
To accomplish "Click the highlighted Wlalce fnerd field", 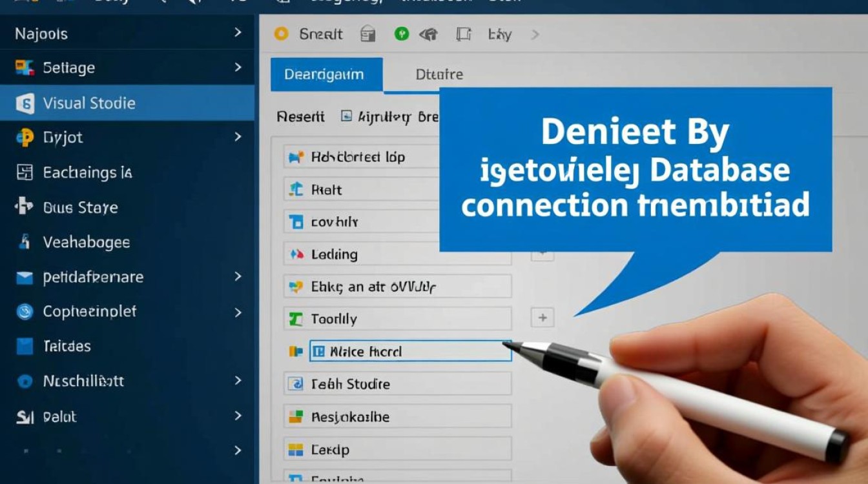I will [410, 352].
